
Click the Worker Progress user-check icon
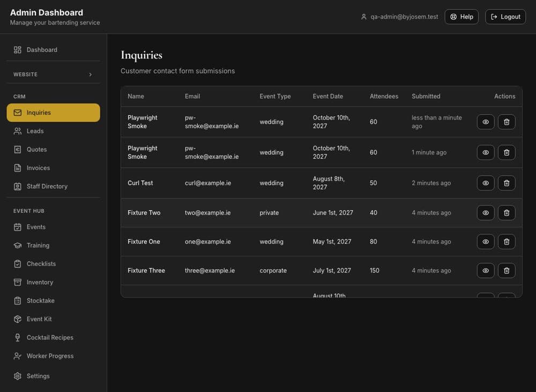tap(18, 356)
